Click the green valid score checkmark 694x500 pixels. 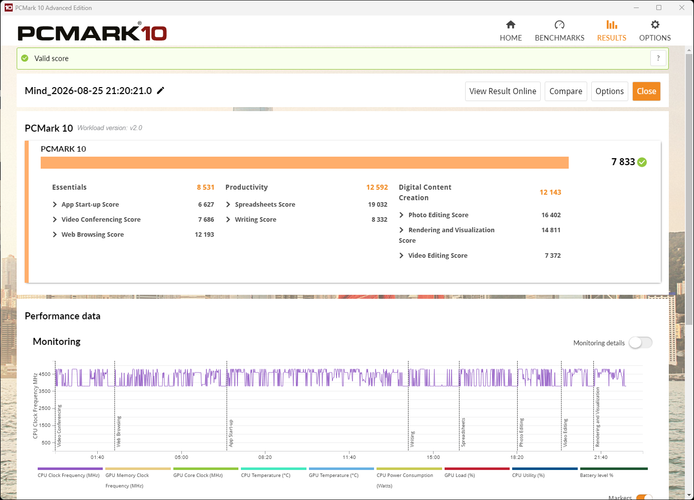coord(25,58)
